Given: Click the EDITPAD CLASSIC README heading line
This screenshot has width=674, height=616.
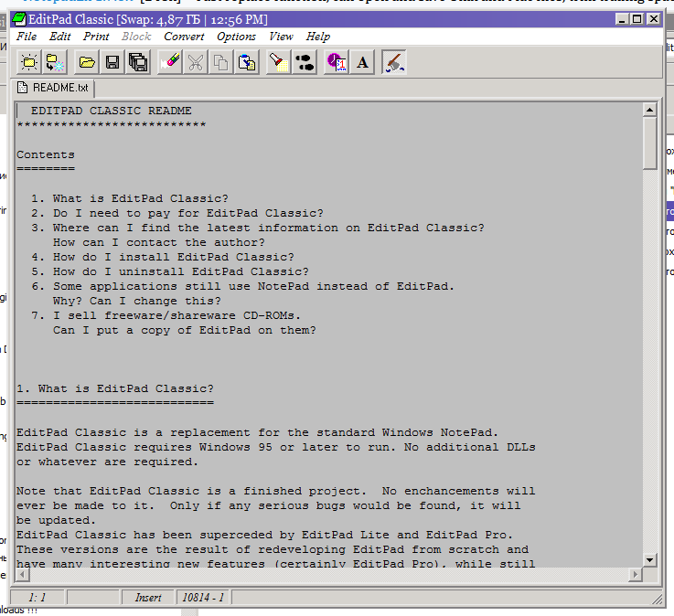Looking at the screenshot, I should pos(111,111).
